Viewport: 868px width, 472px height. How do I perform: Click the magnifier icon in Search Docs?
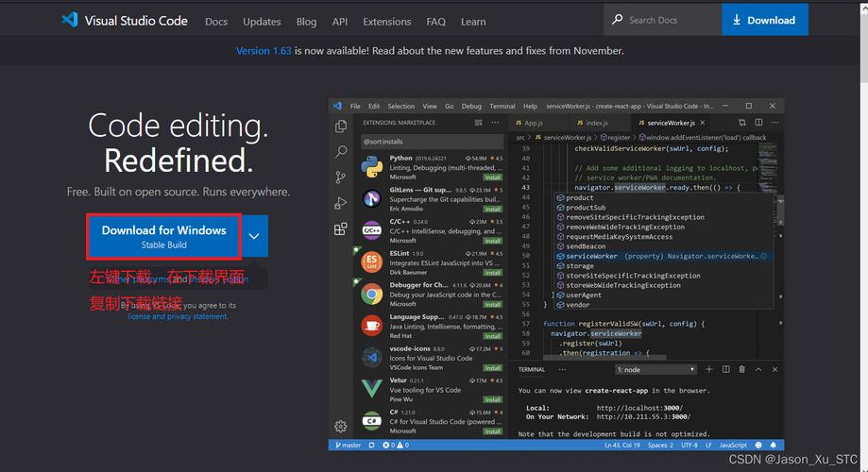[x=617, y=20]
